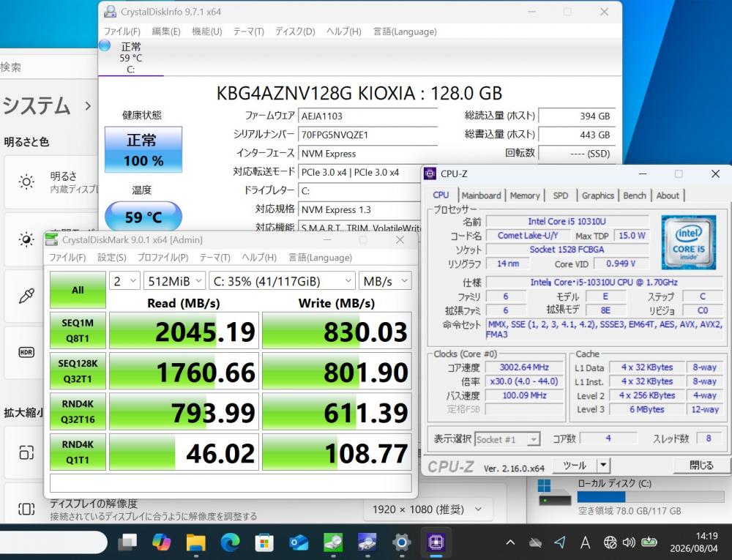Start SEQ1M Q8T1 benchmark
This screenshot has height=560, width=732.
point(78,330)
